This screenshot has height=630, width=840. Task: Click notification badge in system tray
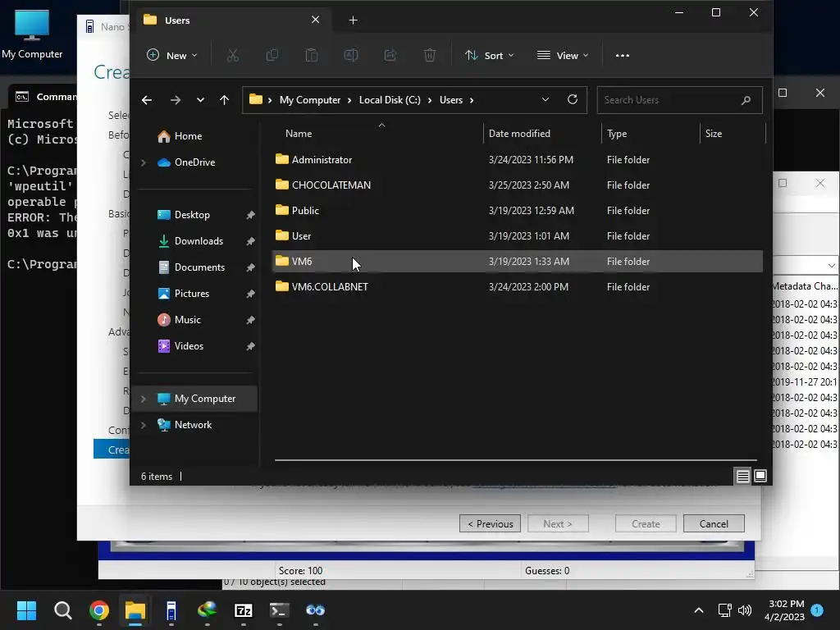pos(817,609)
